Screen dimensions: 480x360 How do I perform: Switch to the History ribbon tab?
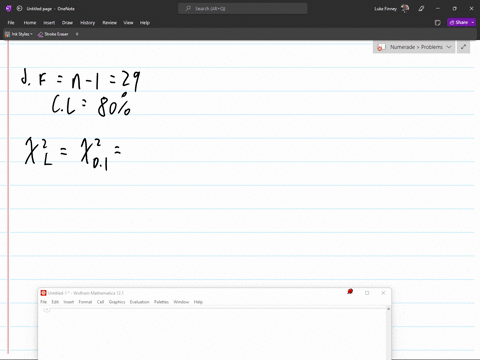(87, 23)
